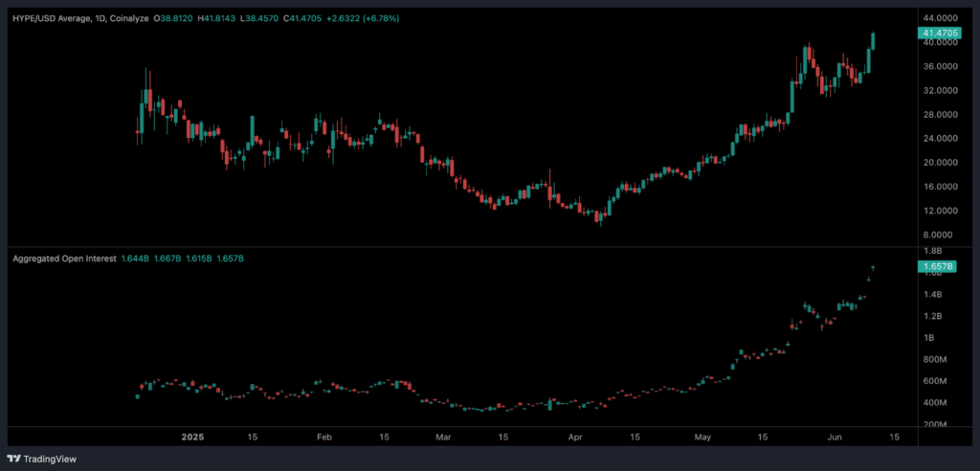
Task: Click the 1.8B open interest axis label
Action: (x=933, y=251)
